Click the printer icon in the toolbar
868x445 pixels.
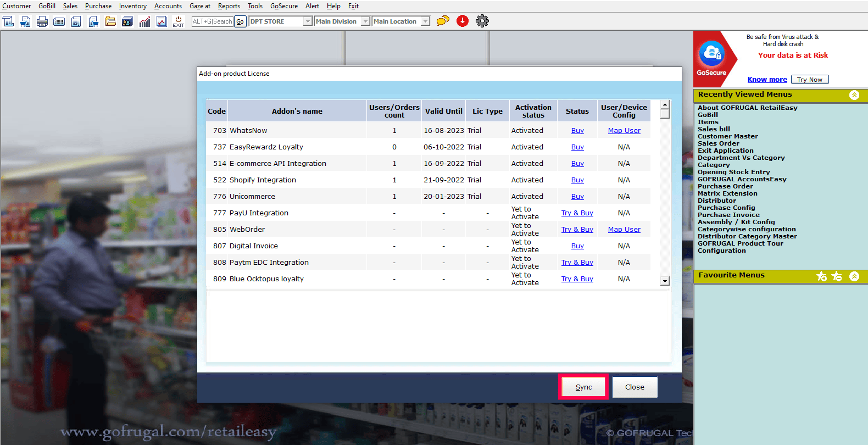click(42, 21)
